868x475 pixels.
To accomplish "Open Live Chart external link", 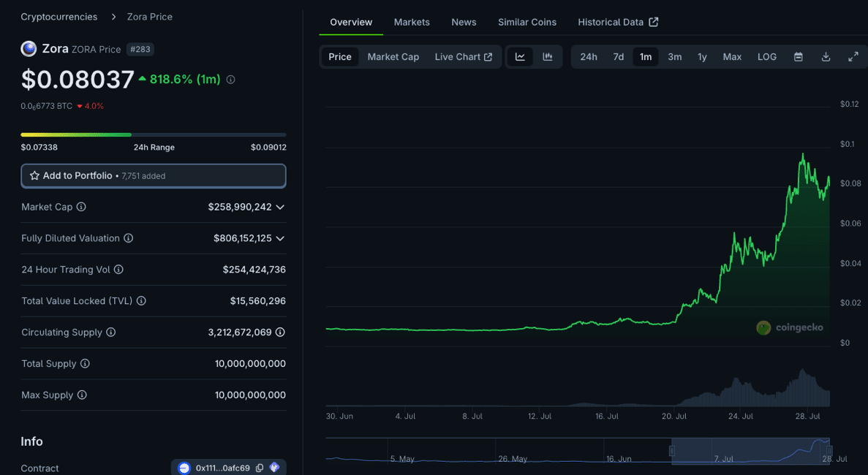I will point(463,57).
